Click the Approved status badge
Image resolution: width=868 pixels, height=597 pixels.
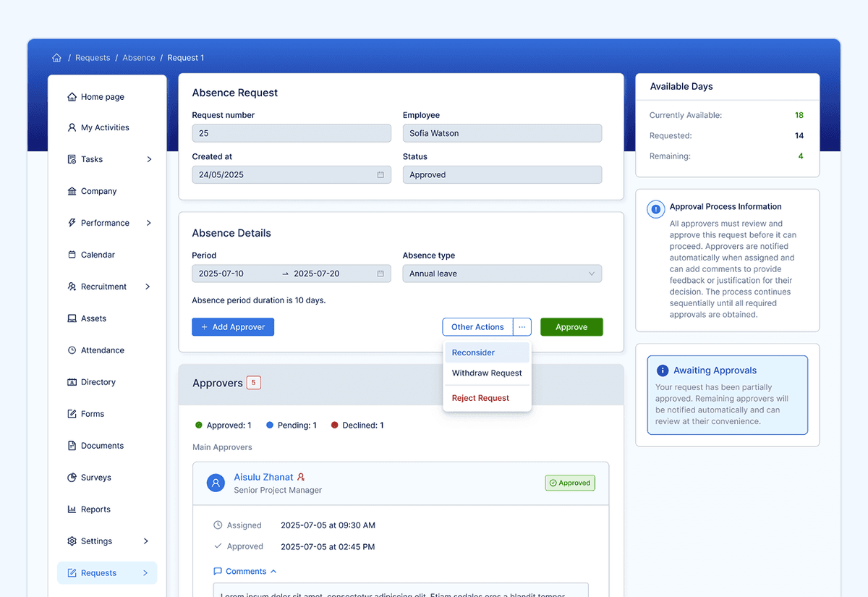click(570, 483)
